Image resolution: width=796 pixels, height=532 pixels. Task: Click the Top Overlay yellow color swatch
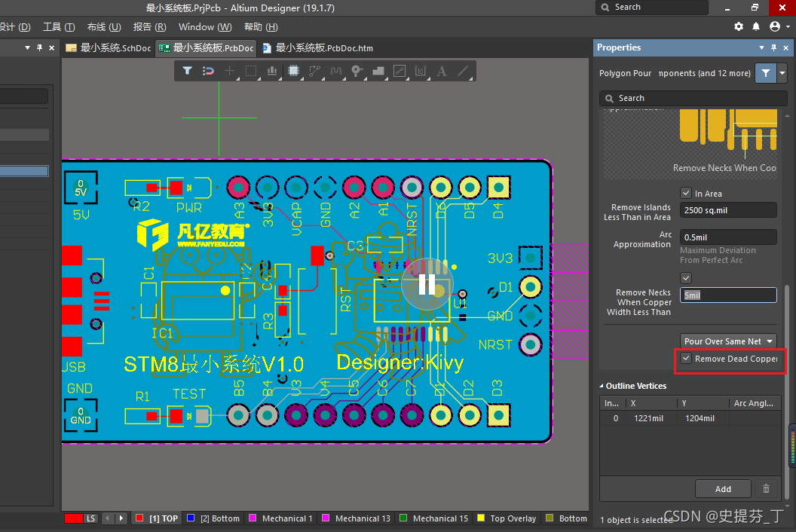[481, 518]
